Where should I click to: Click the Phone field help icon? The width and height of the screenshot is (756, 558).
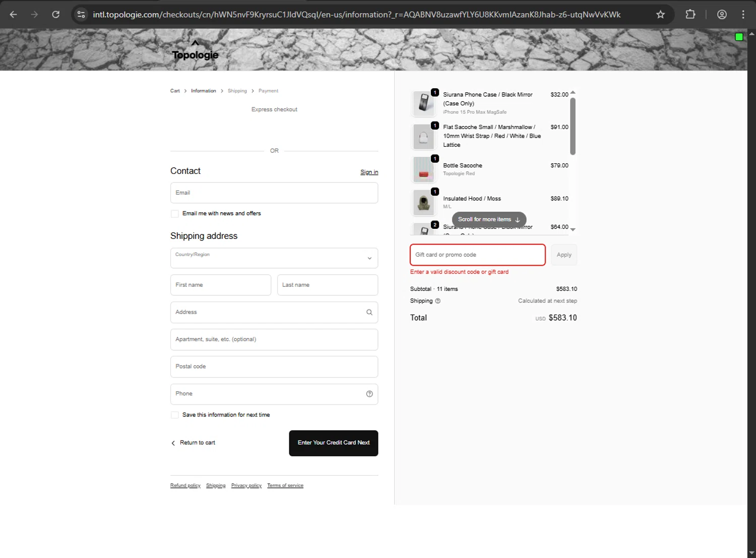[369, 394]
